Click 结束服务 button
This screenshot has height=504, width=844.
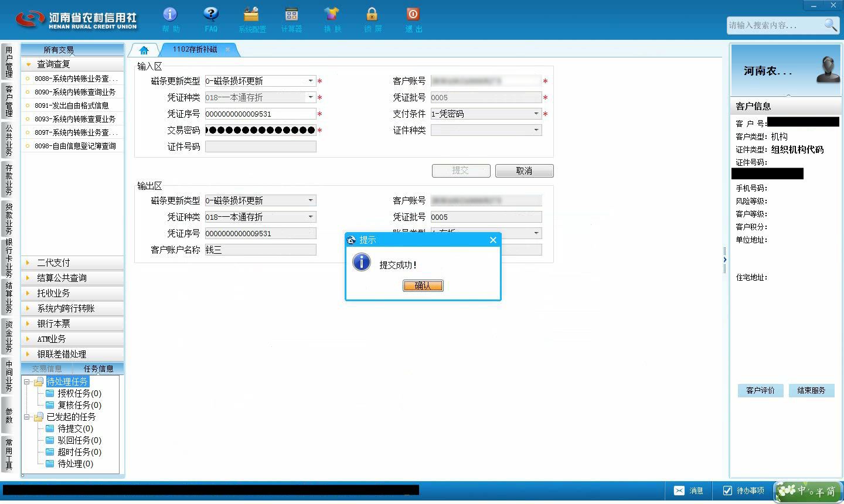tap(811, 390)
